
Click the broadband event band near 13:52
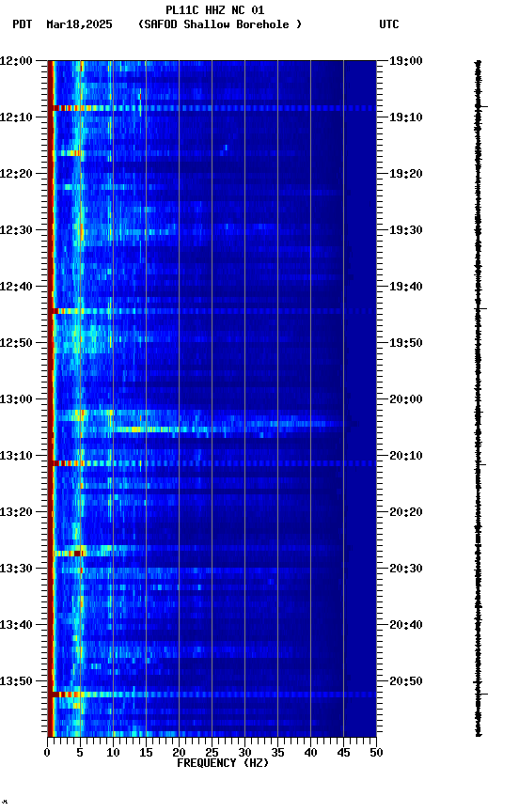point(214,695)
